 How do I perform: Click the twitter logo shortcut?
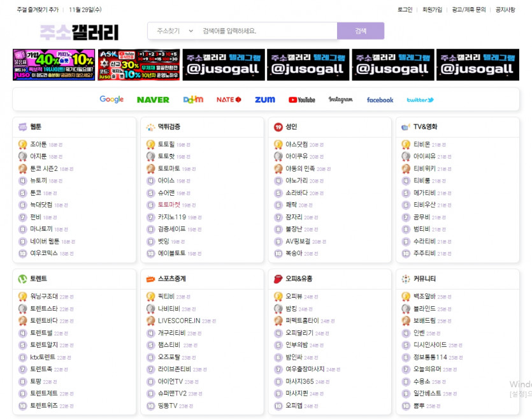pos(420,99)
